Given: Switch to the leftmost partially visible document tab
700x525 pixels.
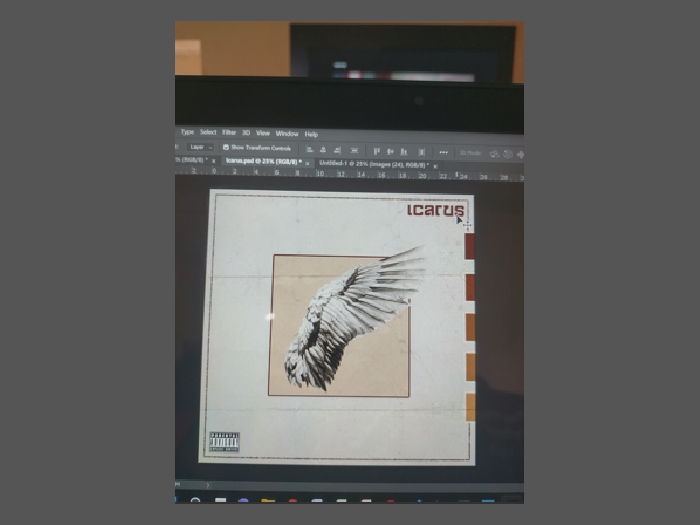Looking at the screenshot, I should click(192, 159).
